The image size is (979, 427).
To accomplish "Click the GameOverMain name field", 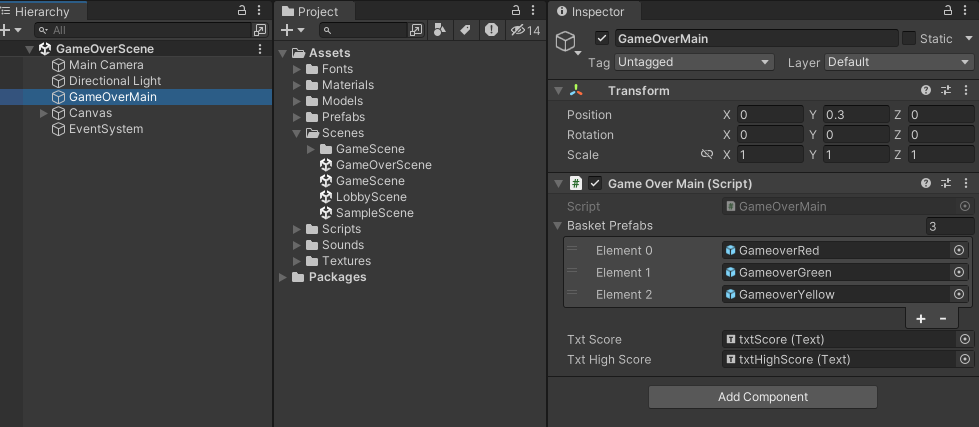I will pyautogui.click(x=756, y=39).
